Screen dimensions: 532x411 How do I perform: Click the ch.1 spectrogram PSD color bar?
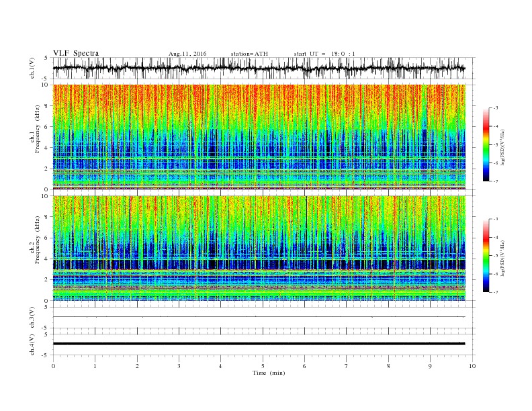coord(486,144)
